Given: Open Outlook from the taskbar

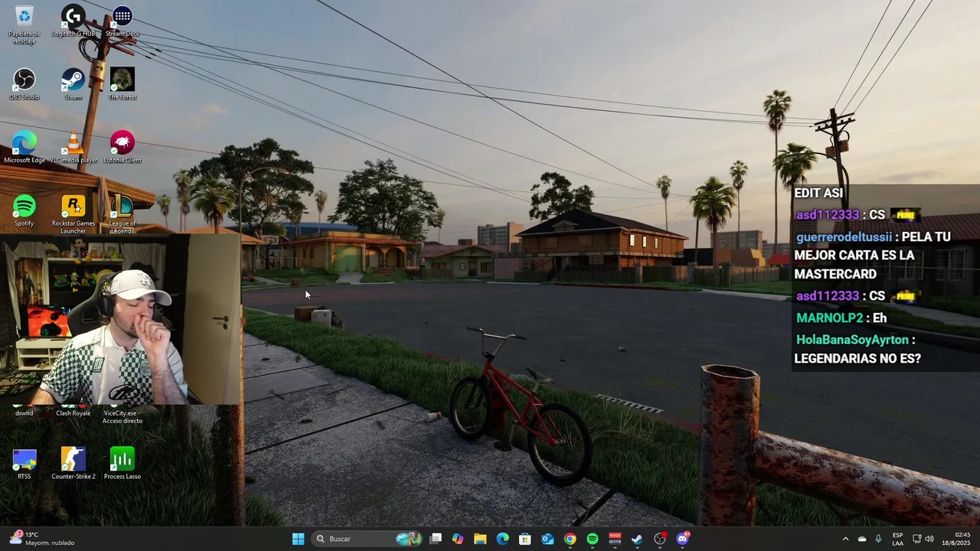Looking at the screenshot, I should coord(547,539).
